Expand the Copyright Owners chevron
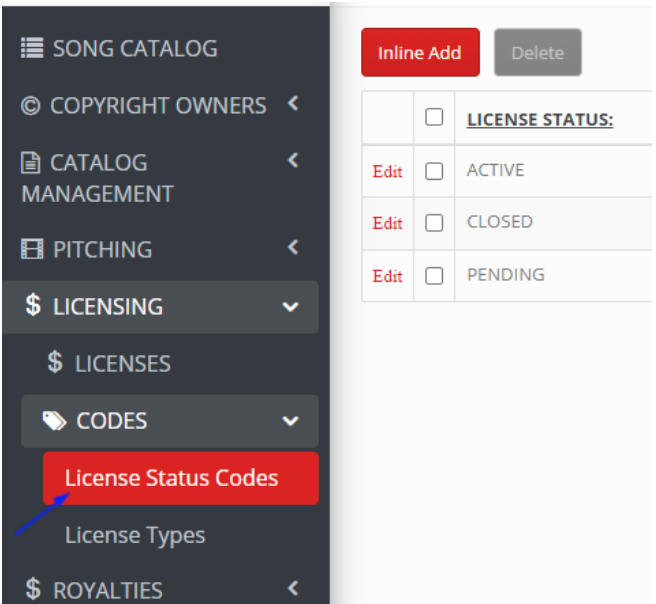 [294, 103]
